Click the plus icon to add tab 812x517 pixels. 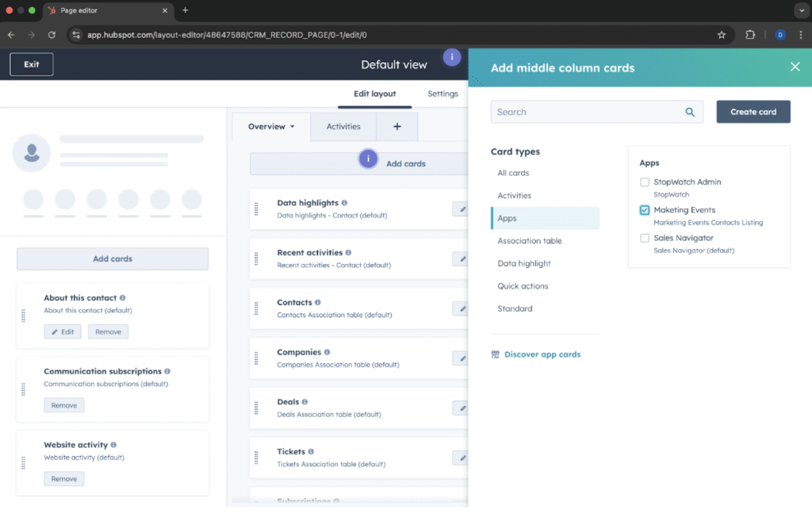tap(397, 127)
